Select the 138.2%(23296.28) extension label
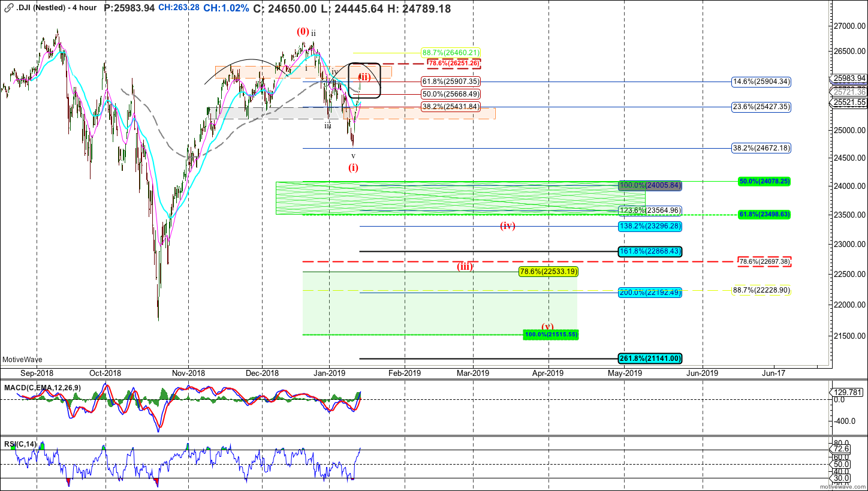The width and height of the screenshot is (868, 491). (650, 226)
